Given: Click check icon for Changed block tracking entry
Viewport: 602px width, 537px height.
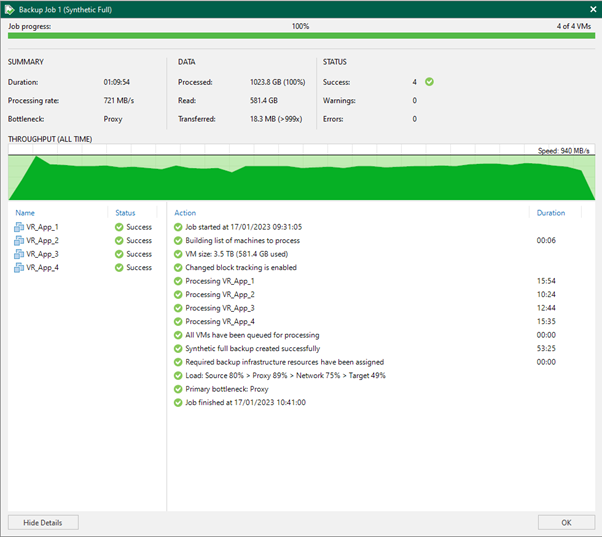Looking at the screenshot, I should click(x=178, y=268).
